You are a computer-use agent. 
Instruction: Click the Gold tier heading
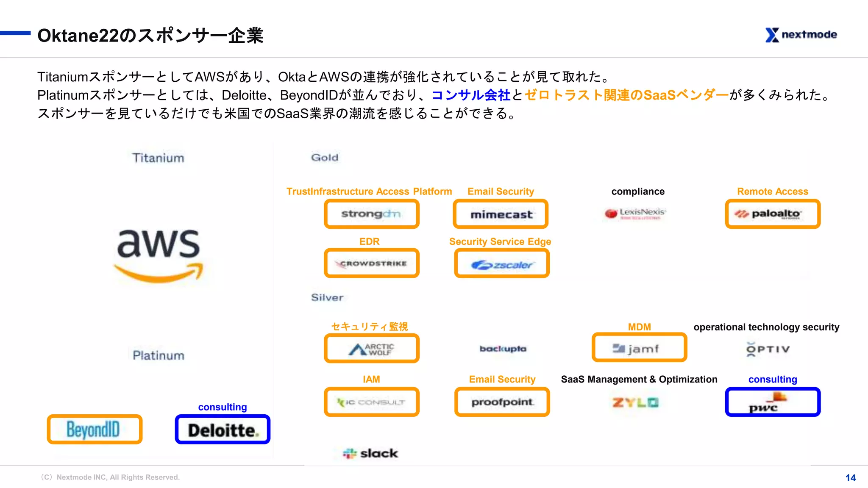325,158
